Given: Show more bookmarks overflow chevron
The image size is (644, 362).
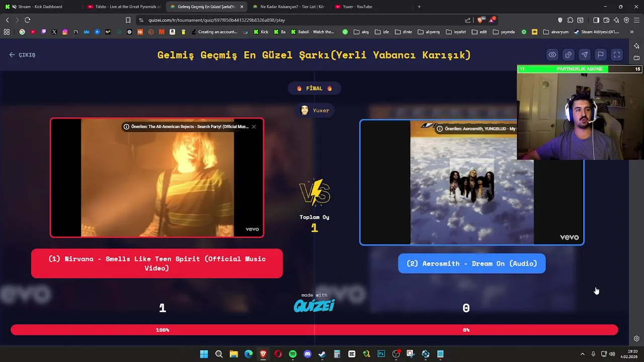Looking at the screenshot, I should [x=631, y=32].
